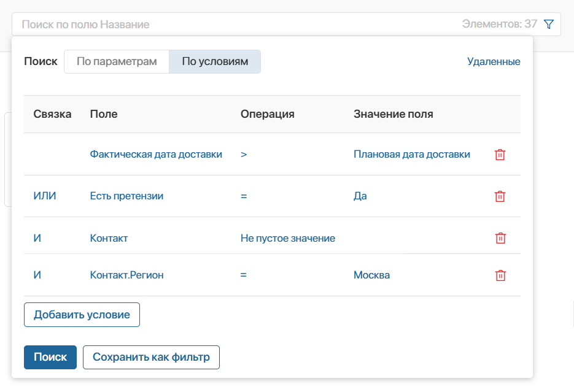Click the filter funnel icon in search bar
Viewport: 574px width, 392px height.
pos(548,24)
